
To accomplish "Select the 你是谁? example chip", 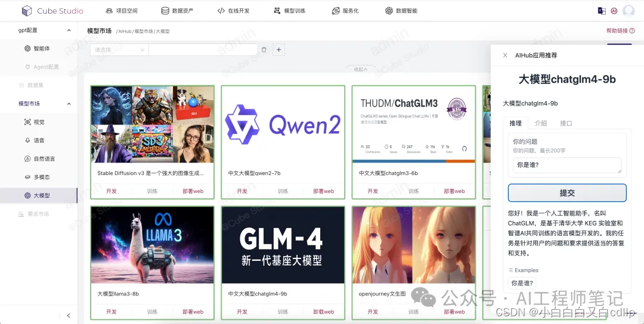I will click(x=522, y=283).
